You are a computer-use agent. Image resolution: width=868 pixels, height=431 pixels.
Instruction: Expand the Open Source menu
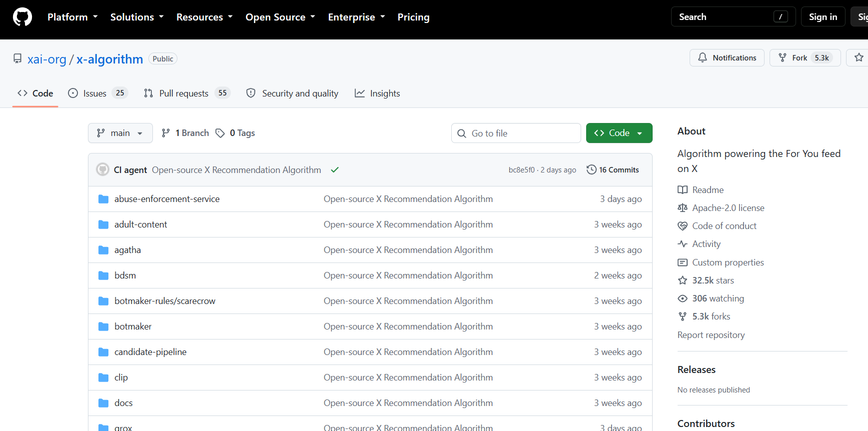pos(280,17)
